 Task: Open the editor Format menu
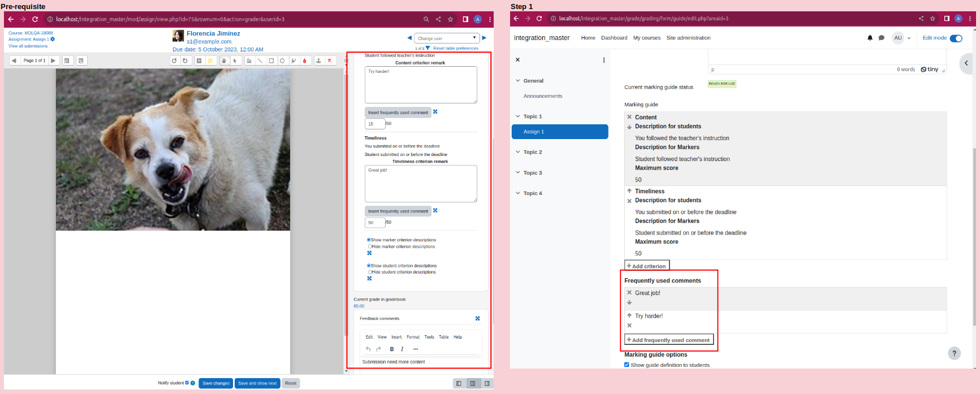coord(413,337)
